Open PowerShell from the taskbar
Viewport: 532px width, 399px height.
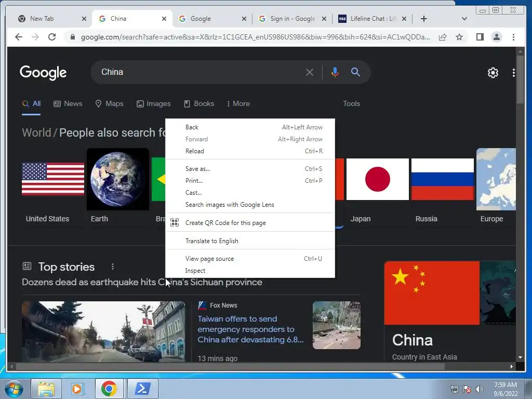point(142,389)
